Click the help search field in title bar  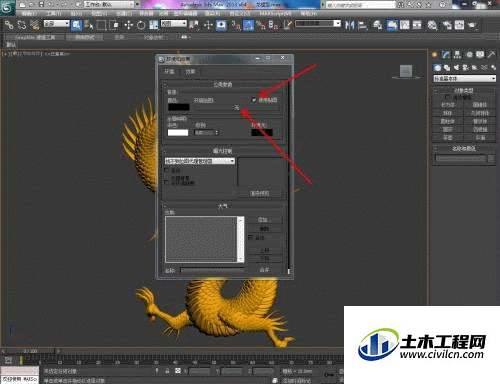tap(361, 5)
